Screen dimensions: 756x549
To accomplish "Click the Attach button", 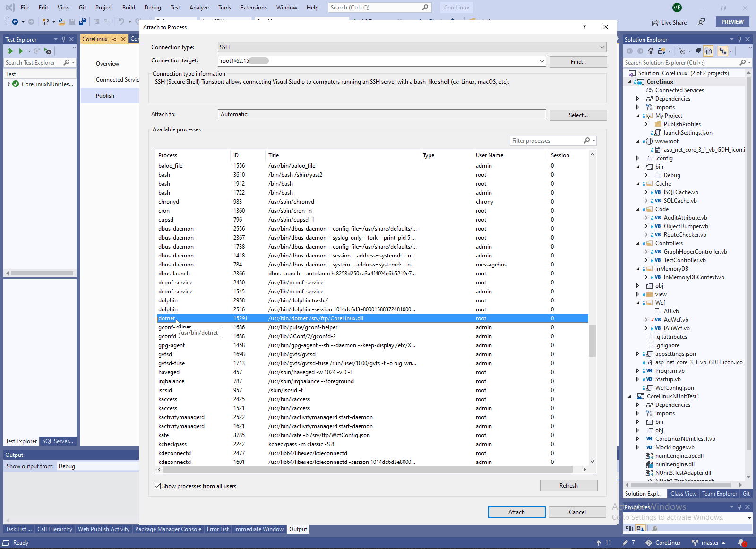I will coord(516,512).
